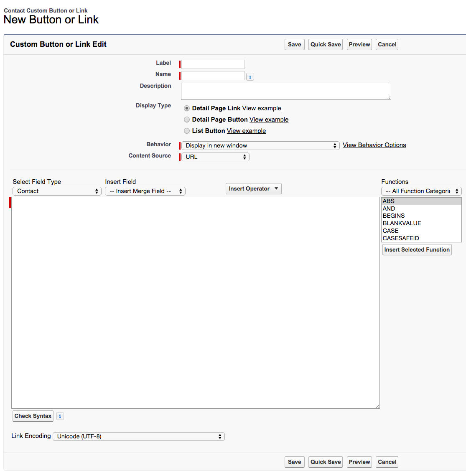Viewport: 466px width, 476px height.
Task: Open the Select Field Type dropdown
Action: (57, 191)
